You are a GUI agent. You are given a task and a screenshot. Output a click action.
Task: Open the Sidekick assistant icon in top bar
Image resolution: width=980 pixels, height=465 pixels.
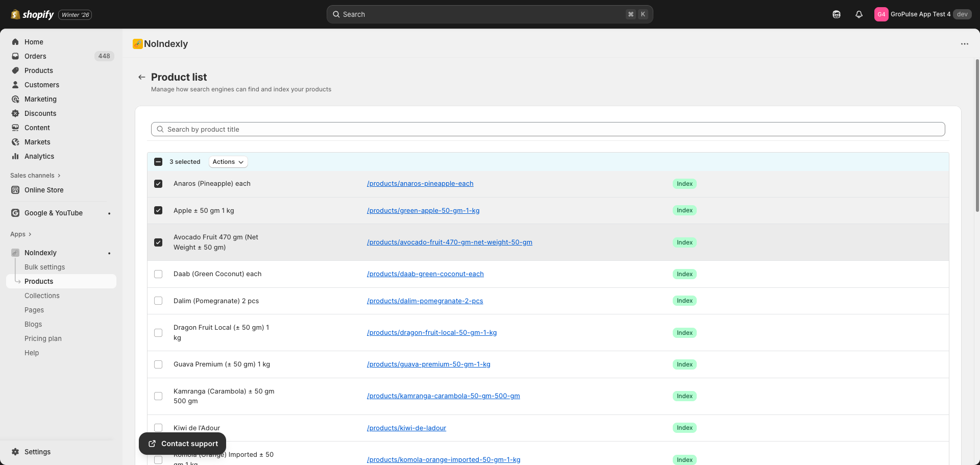point(837,14)
